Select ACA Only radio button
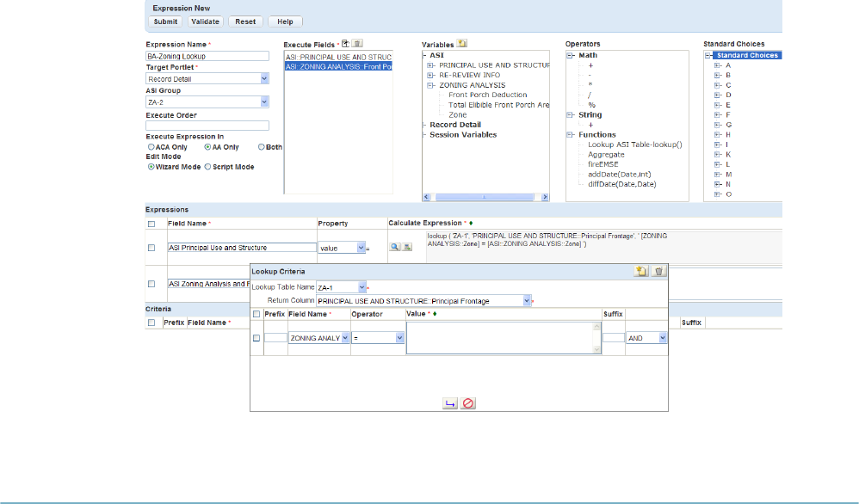 151,147
